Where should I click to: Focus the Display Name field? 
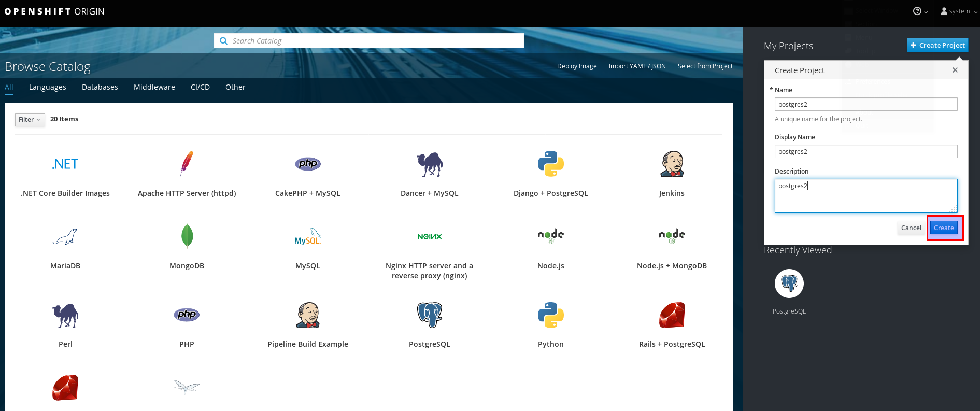[866, 151]
